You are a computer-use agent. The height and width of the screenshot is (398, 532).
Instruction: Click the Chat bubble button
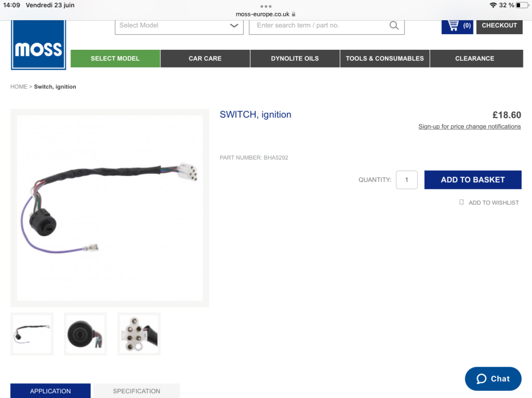click(x=493, y=379)
